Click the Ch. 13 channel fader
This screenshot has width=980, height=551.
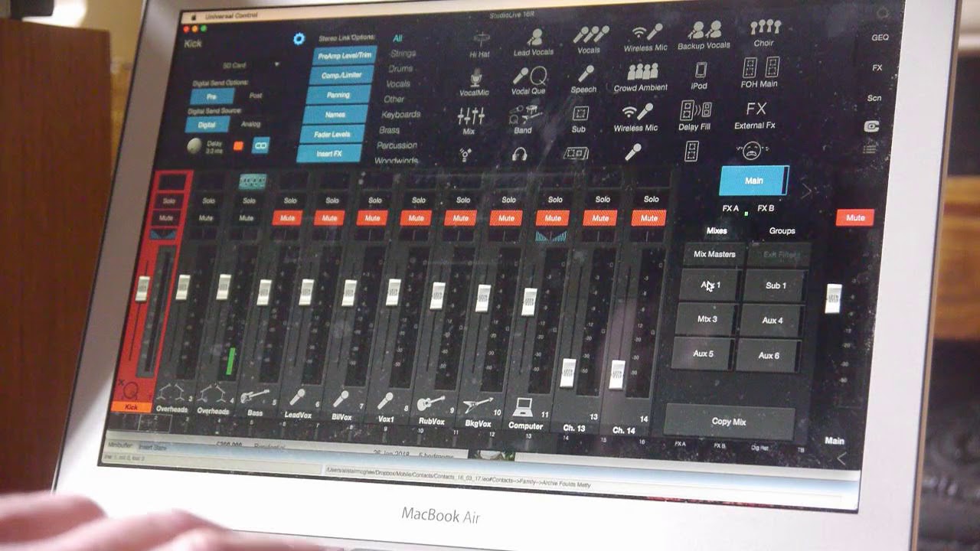[x=568, y=372]
